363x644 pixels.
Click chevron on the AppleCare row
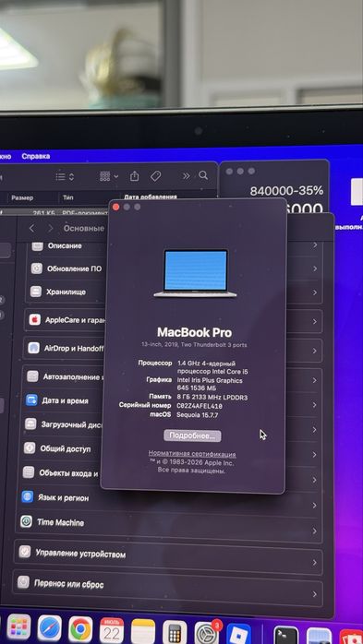pos(315,322)
